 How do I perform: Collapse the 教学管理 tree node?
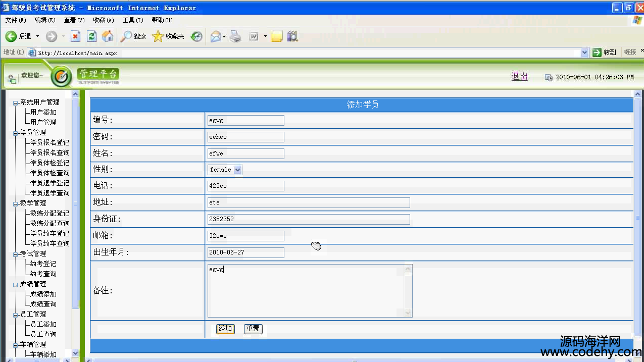(x=16, y=203)
